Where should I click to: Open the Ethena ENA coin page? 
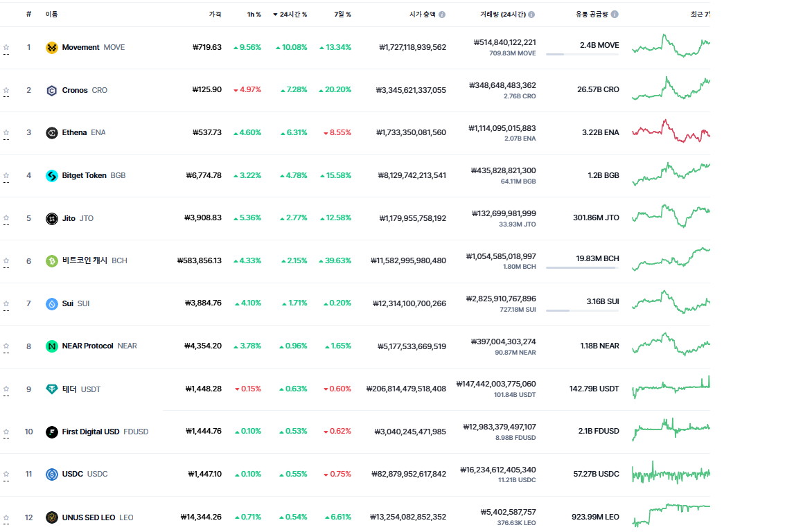[84, 132]
